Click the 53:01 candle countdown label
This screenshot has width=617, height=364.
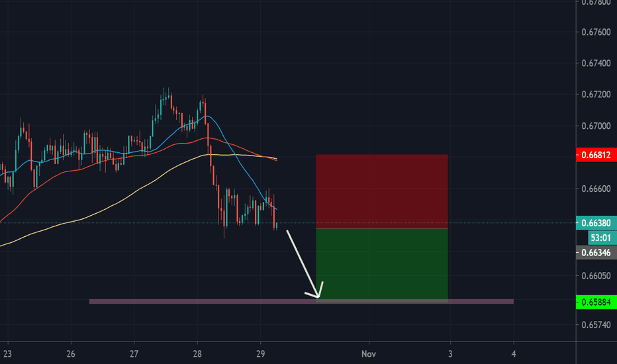click(602, 238)
